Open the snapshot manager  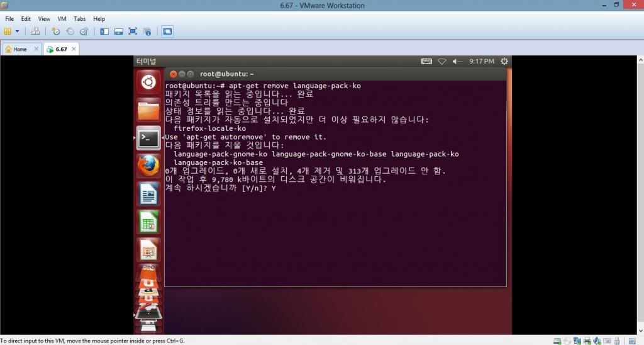click(x=84, y=31)
